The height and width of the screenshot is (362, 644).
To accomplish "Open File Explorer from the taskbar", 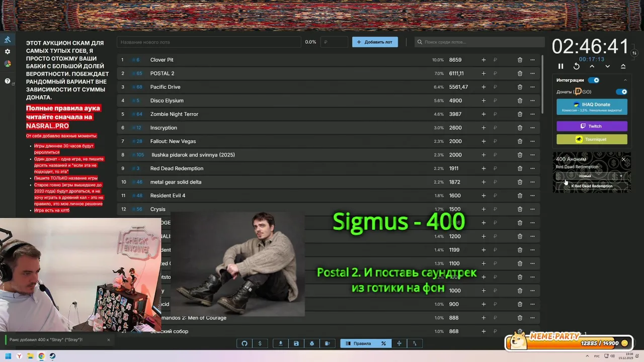I will click(30, 356).
